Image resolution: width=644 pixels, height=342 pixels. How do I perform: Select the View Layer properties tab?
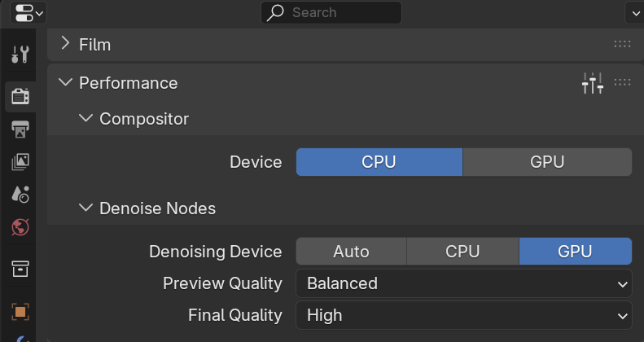click(x=20, y=161)
